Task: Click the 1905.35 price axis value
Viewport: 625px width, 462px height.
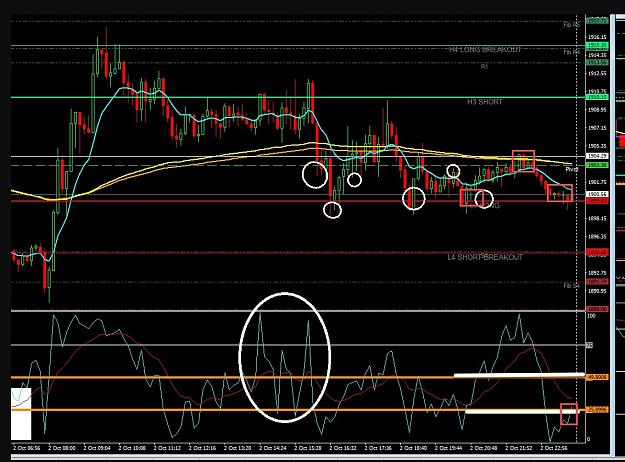Action: coord(597,146)
